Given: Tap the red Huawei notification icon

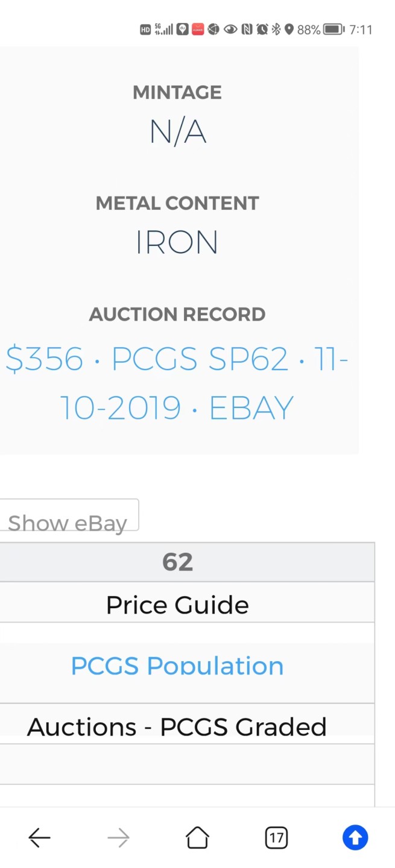Looking at the screenshot, I should point(198,29).
